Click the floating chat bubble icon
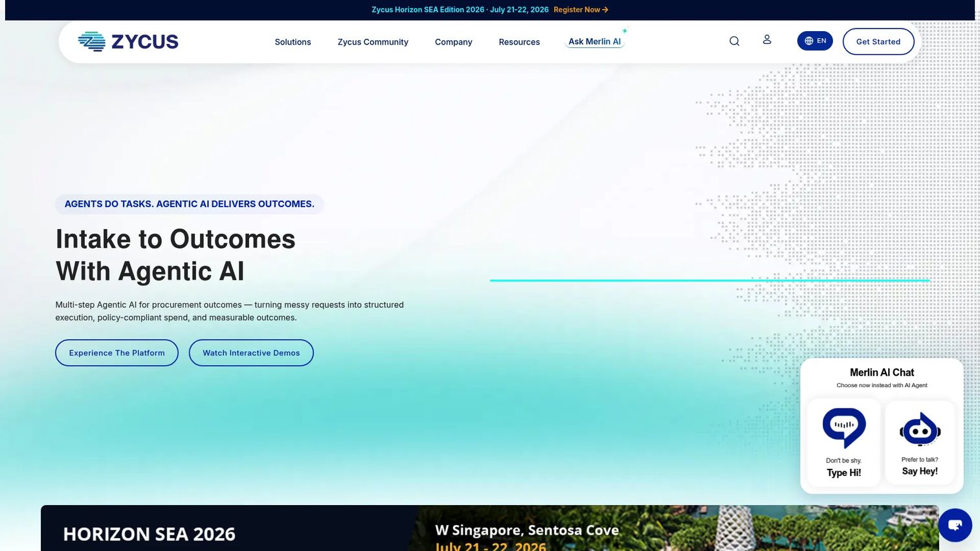The image size is (980, 551). 955,525
